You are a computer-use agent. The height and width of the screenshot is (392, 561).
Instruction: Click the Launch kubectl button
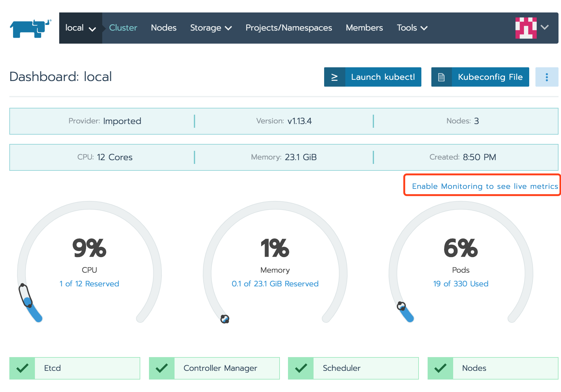point(373,77)
